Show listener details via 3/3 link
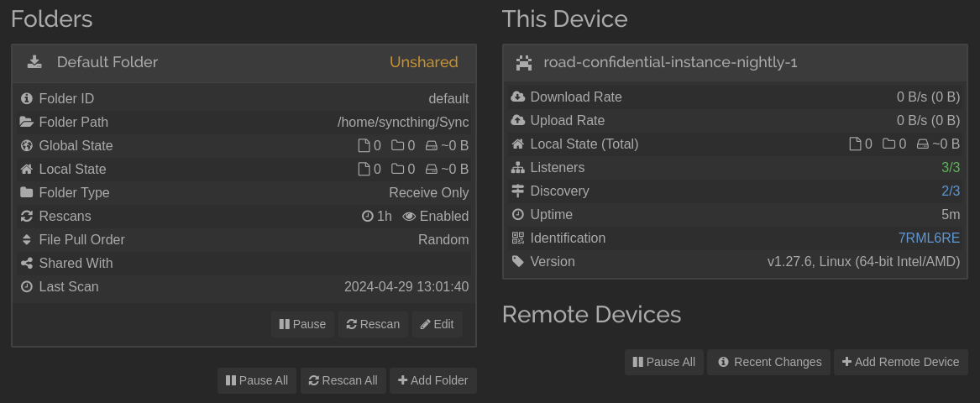Screen dimensions: 980x403 pyautogui.click(x=951, y=167)
